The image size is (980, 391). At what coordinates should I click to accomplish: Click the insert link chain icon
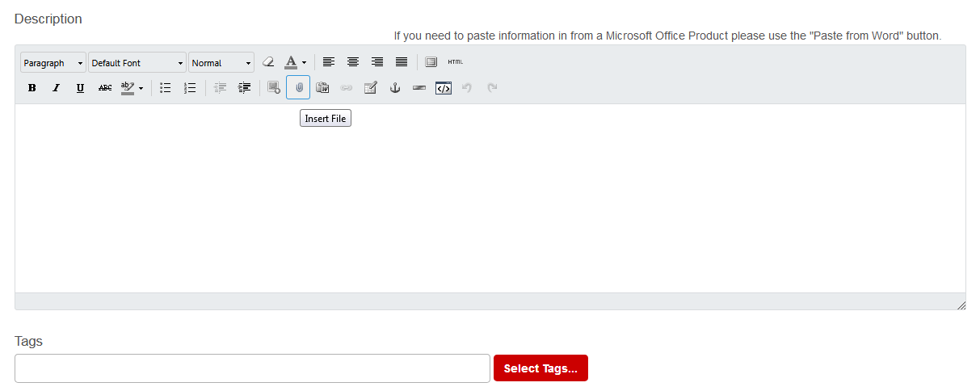(347, 88)
